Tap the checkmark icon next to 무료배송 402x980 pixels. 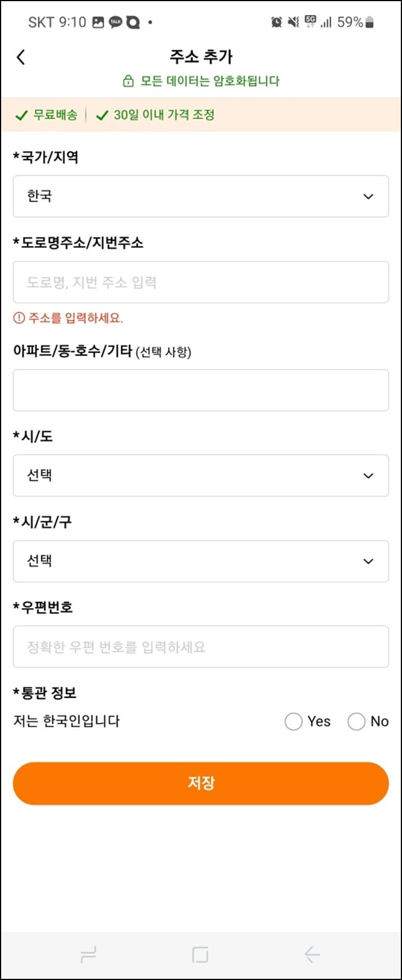[x=22, y=115]
